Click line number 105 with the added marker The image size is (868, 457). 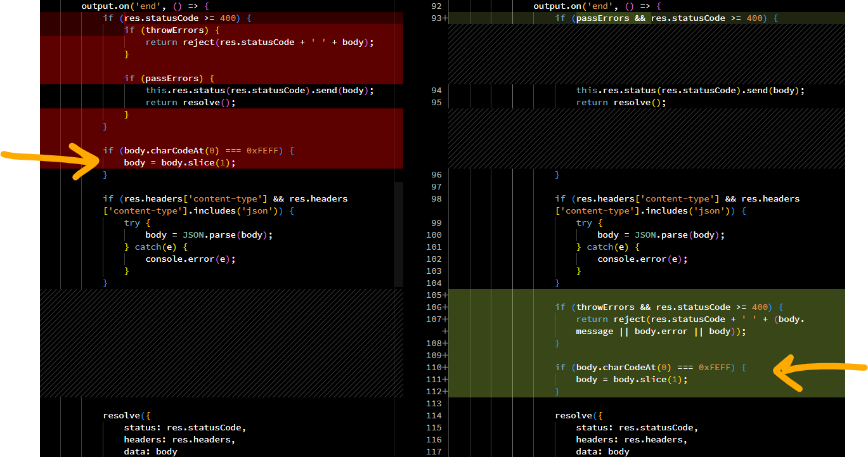(x=436, y=295)
